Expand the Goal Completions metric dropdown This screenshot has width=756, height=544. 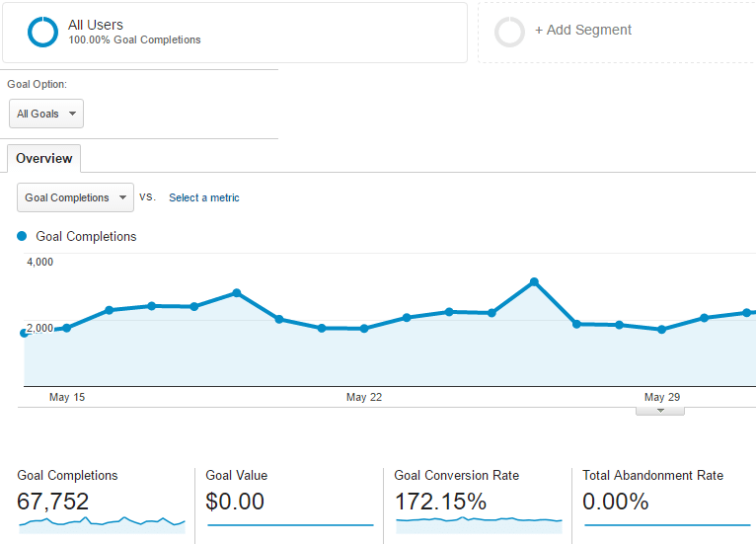tap(76, 197)
